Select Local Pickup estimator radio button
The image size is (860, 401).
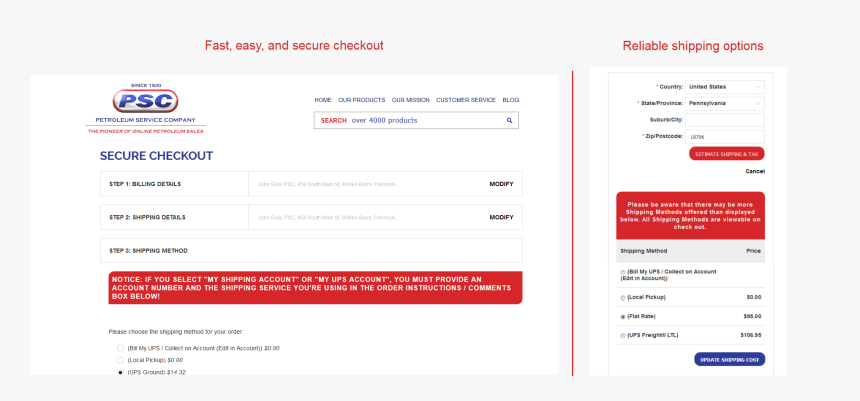pyautogui.click(x=623, y=298)
